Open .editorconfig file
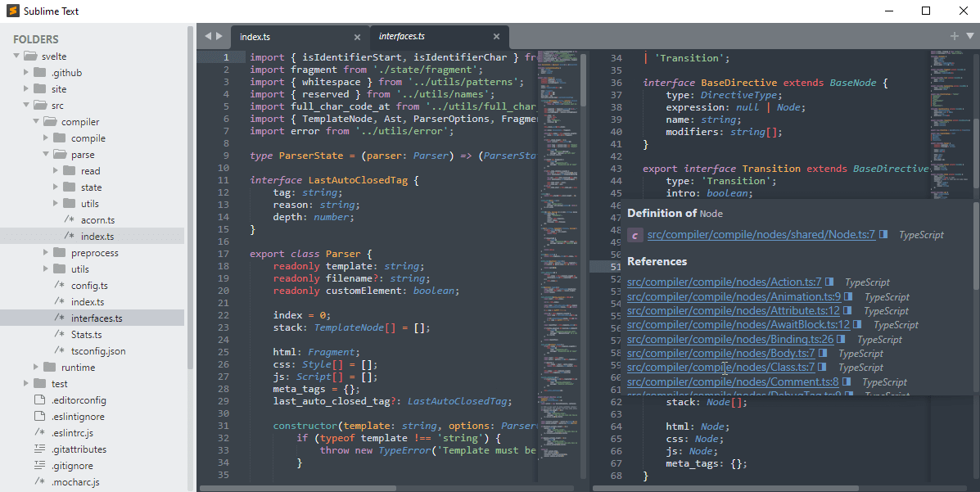The image size is (980, 492). coord(79,400)
